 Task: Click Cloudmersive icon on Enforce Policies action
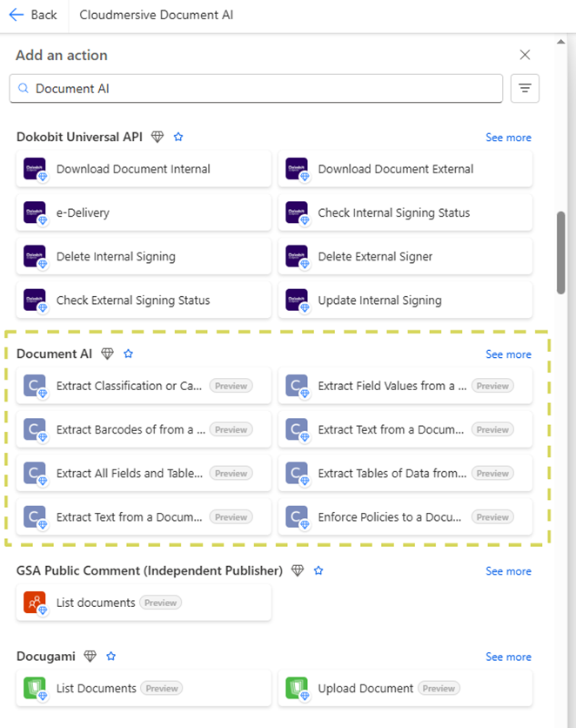pyautogui.click(x=297, y=517)
